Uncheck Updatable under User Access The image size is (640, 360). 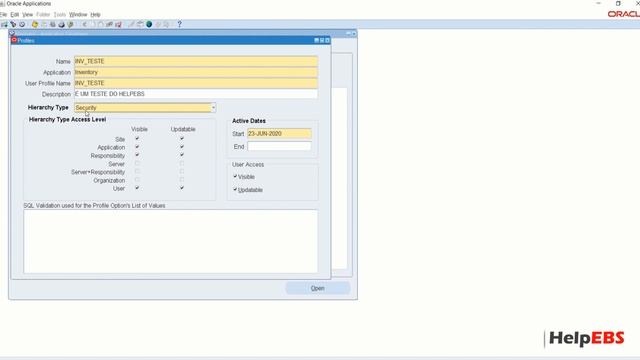click(x=235, y=189)
